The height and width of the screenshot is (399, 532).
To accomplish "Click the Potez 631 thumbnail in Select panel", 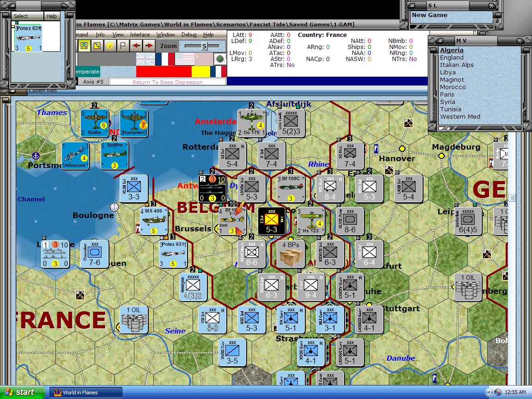I will [x=28, y=37].
